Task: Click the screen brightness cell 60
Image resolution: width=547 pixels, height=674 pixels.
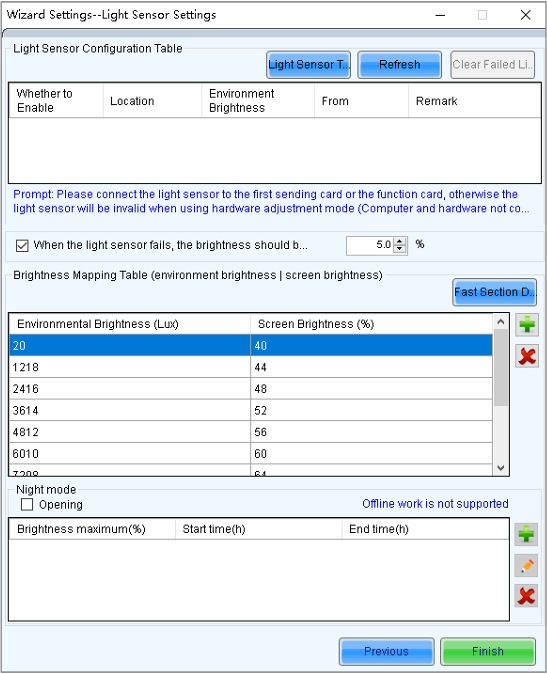Action: [371, 453]
